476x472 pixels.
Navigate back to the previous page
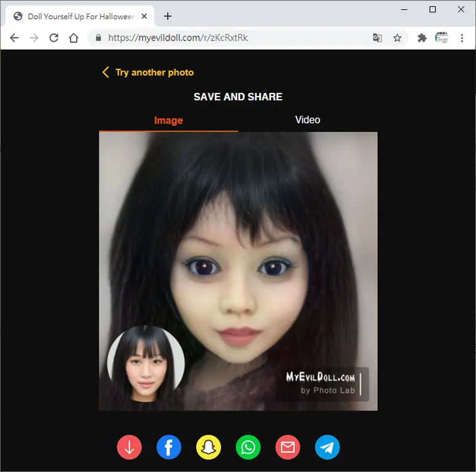point(14,38)
